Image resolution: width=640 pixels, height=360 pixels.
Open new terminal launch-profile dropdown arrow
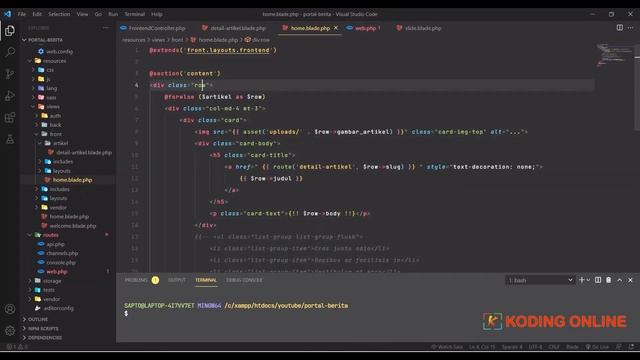pyautogui.click(x=588, y=280)
